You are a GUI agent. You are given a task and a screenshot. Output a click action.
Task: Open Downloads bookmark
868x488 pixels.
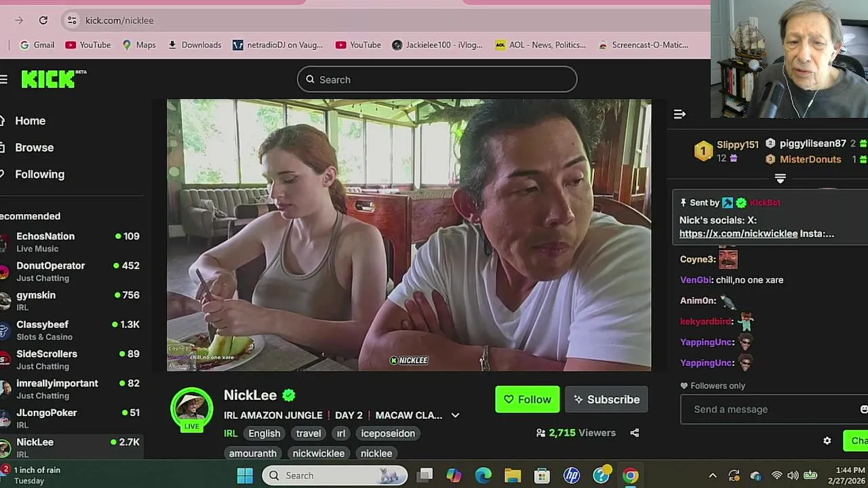[195, 45]
